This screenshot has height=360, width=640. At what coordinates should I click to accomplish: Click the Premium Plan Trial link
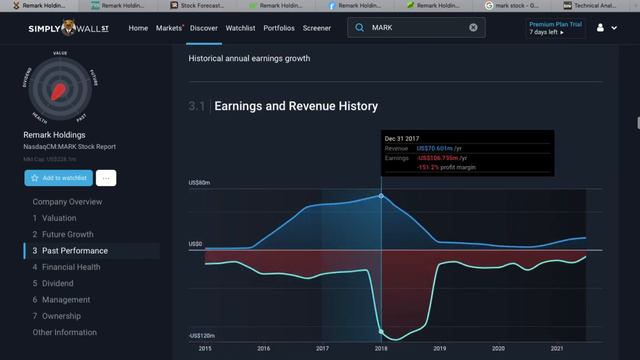click(x=555, y=24)
